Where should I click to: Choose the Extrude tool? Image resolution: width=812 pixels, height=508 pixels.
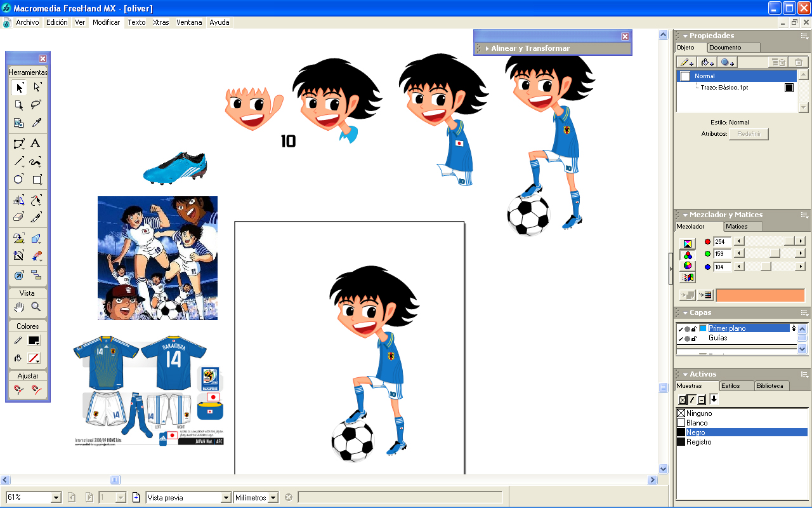37,239
